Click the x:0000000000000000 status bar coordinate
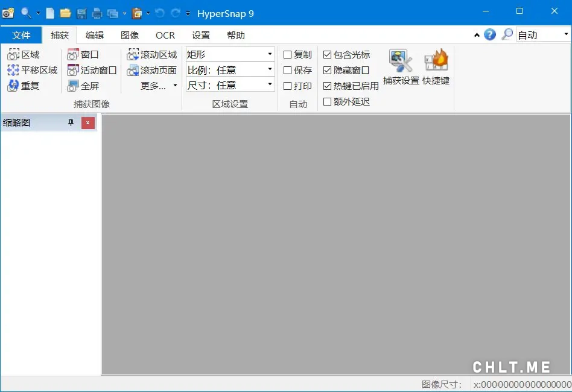This screenshot has width=572, height=392. (x=523, y=384)
